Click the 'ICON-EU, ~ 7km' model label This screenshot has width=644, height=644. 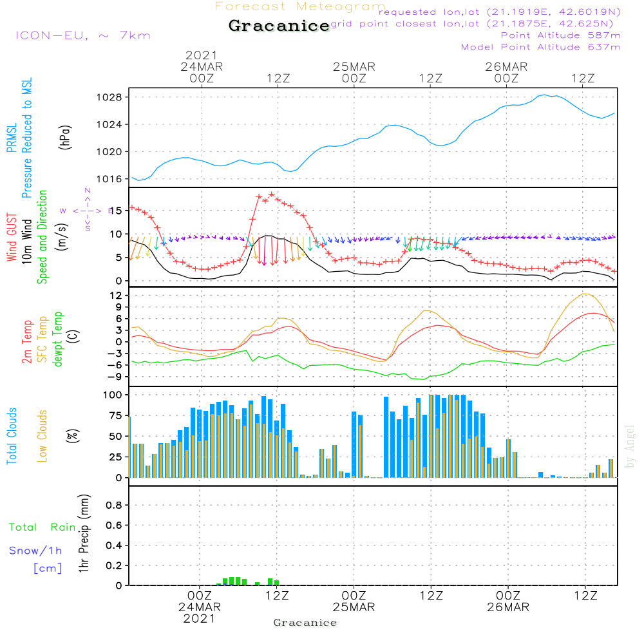pyautogui.click(x=83, y=35)
